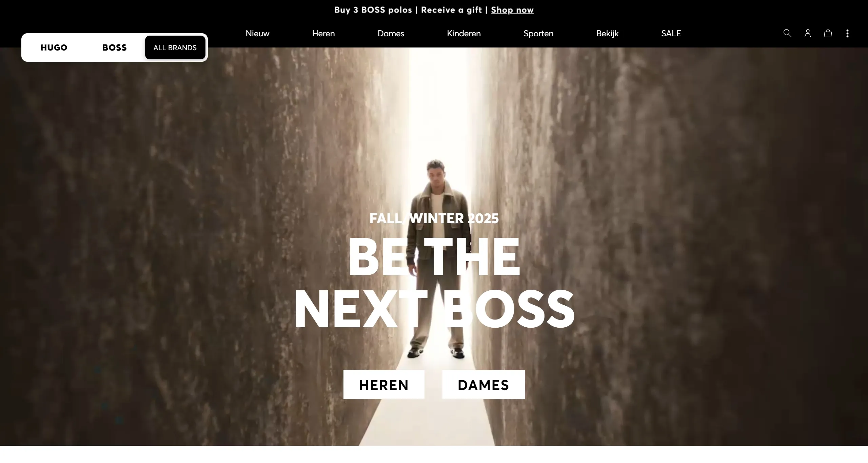View the shopping bag icon
The image size is (868, 463).
pos(828,33)
